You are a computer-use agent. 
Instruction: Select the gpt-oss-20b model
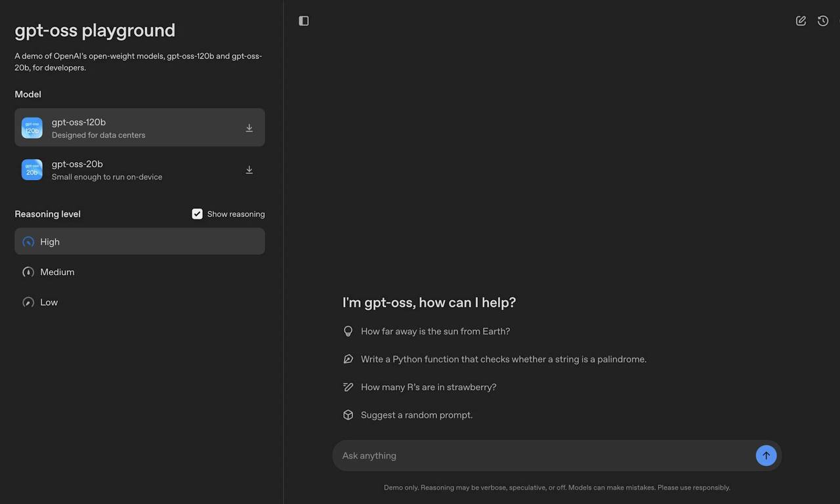140,170
